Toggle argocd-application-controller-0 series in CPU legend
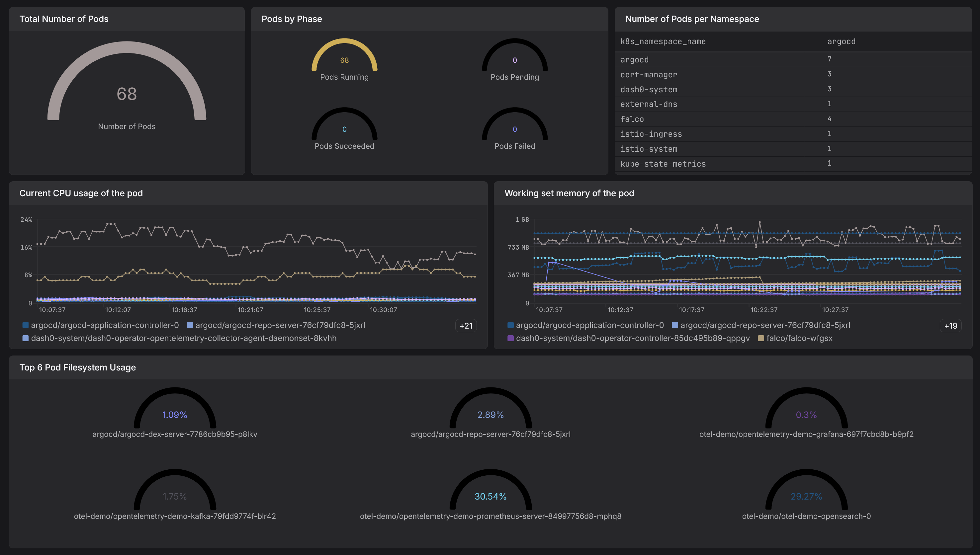The image size is (980, 555). [105, 325]
